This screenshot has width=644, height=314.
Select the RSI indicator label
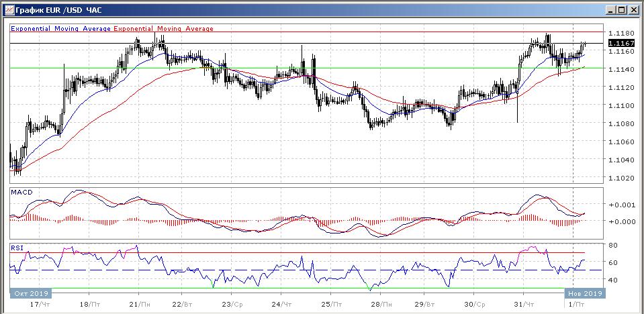click(x=17, y=248)
